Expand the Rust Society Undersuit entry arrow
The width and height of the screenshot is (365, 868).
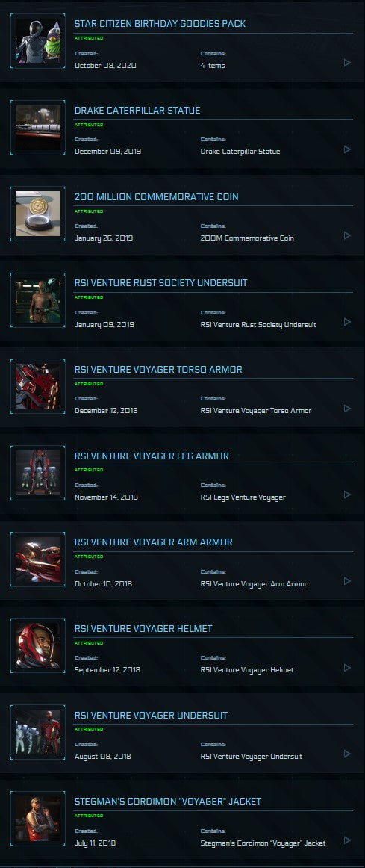(x=347, y=322)
